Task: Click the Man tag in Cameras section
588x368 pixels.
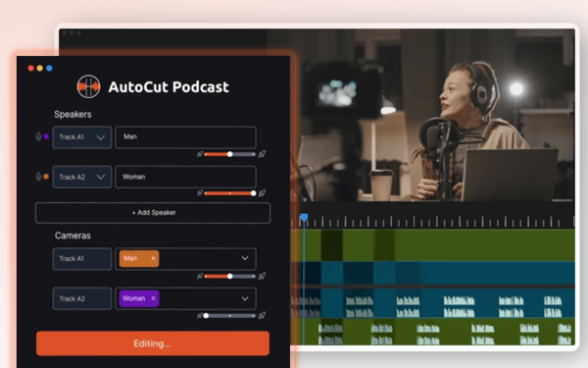Action: click(x=139, y=258)
